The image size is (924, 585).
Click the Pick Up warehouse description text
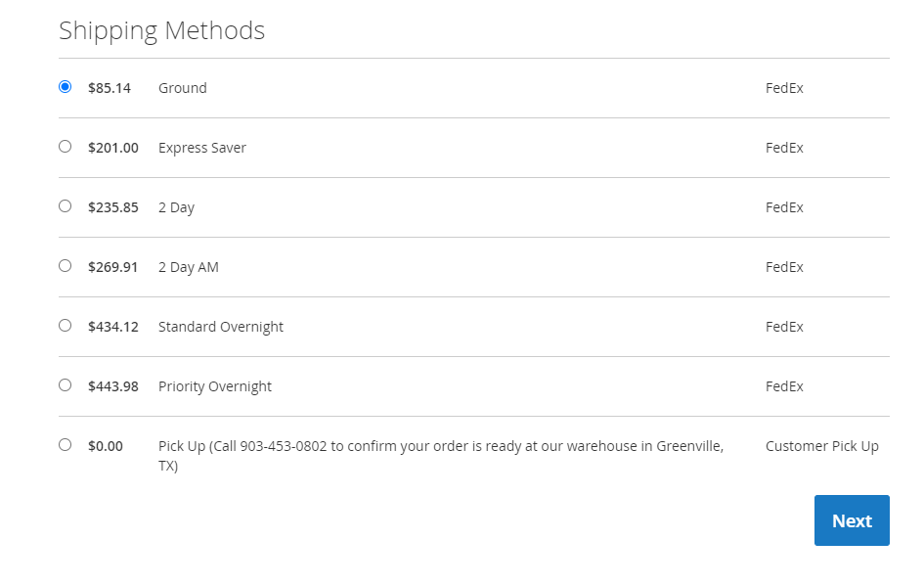(440, 445)
